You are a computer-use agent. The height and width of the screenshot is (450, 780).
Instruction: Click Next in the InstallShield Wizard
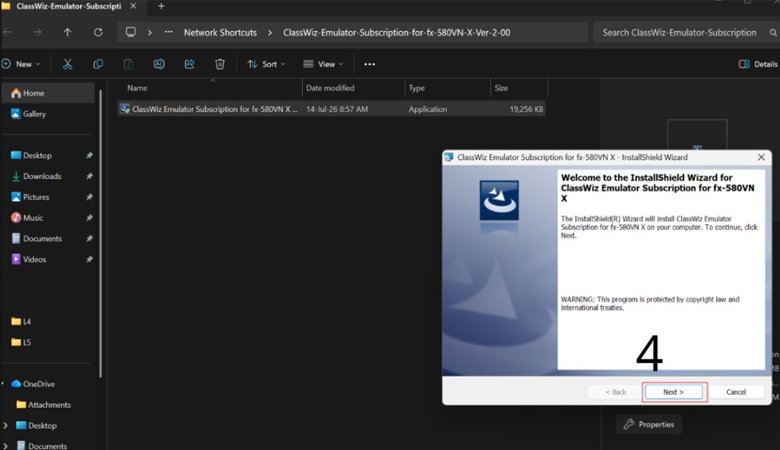(x=674, y=392)
